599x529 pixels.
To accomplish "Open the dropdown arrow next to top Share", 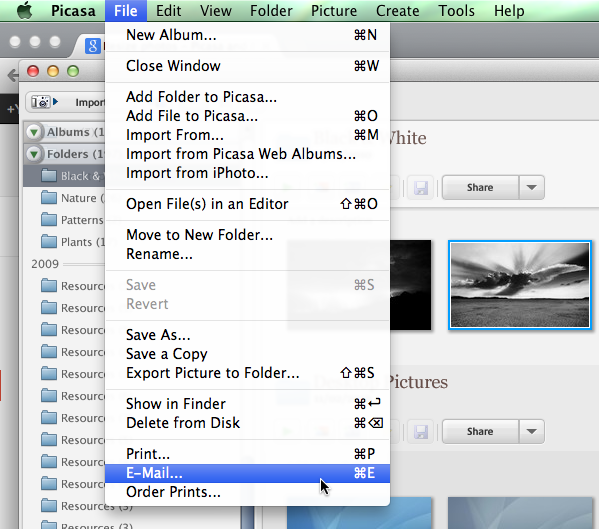I will 531,188.
